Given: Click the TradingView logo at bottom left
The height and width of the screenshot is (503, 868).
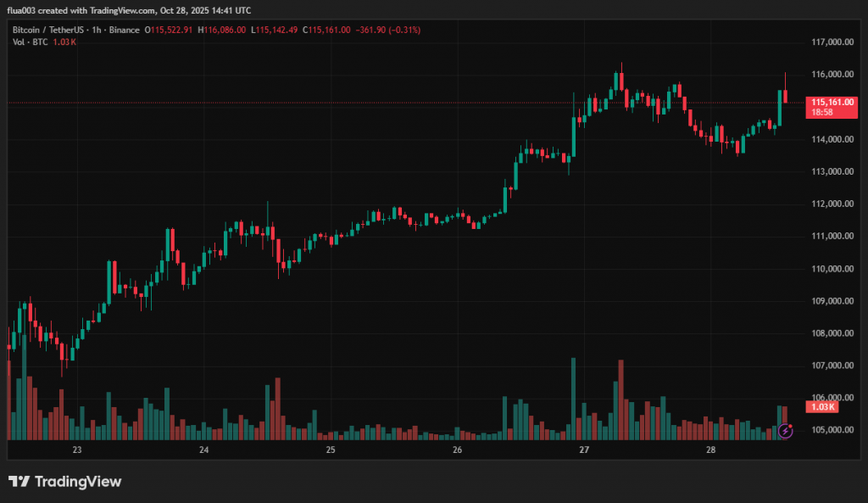Looking at the screenshot, I should tap(65, 482).
